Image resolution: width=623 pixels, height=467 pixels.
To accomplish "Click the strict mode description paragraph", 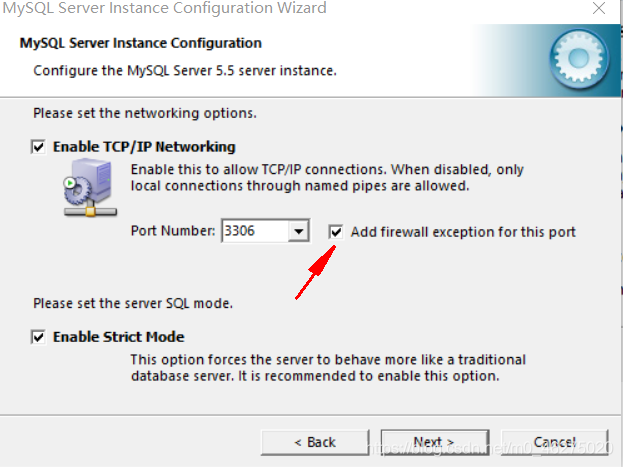I will tap(328, 367).
